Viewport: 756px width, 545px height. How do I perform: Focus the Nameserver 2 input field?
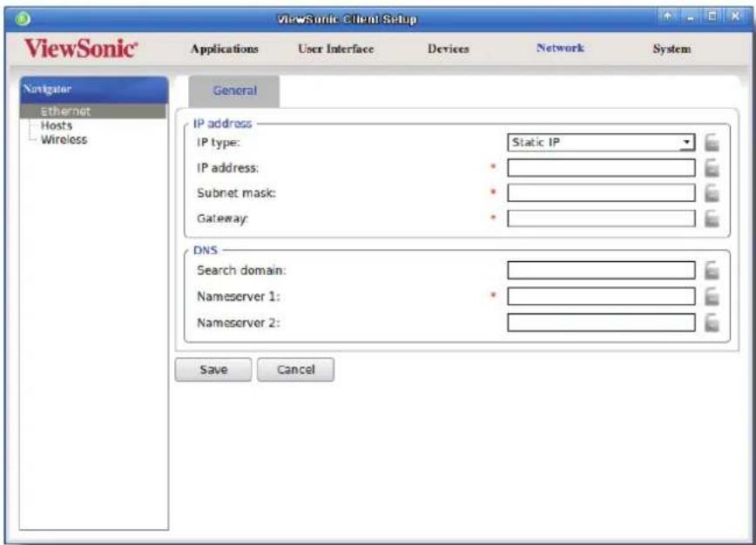[x=601, y=322]
